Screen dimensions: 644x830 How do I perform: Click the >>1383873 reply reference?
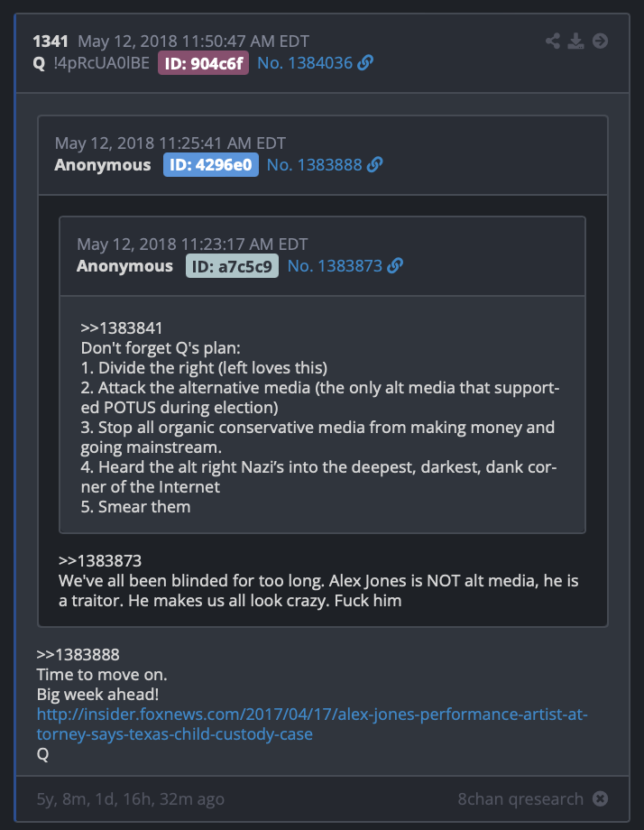coord(100,560)
